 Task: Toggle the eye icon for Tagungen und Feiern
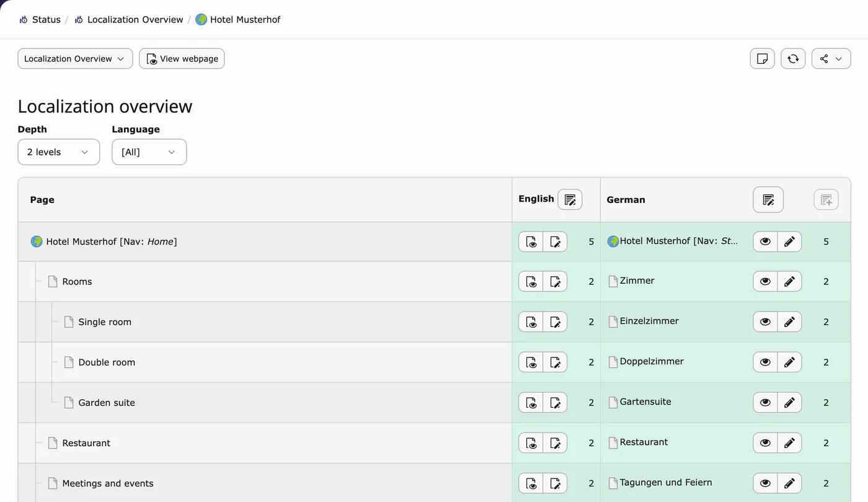tap(765, 483)
